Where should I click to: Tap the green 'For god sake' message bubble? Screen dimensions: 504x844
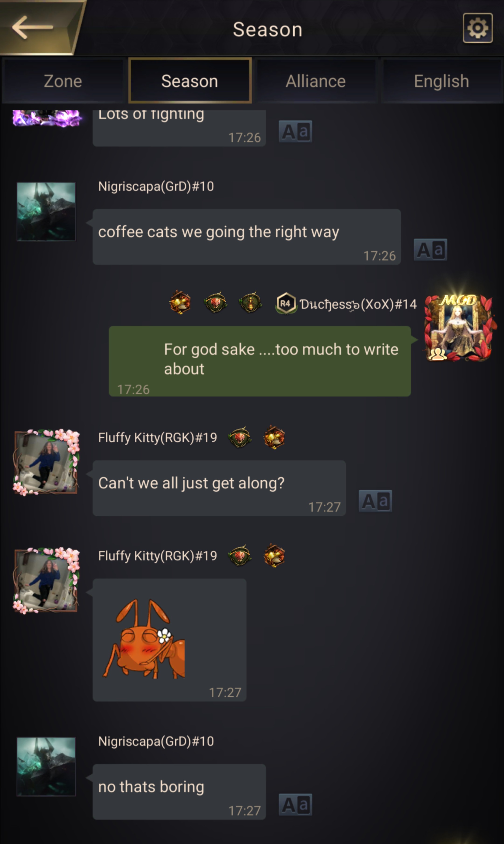(x=260, y=361)
